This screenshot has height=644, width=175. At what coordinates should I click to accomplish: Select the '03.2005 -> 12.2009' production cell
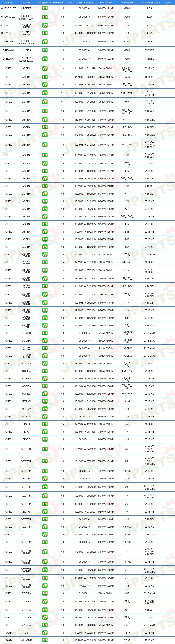85,33
